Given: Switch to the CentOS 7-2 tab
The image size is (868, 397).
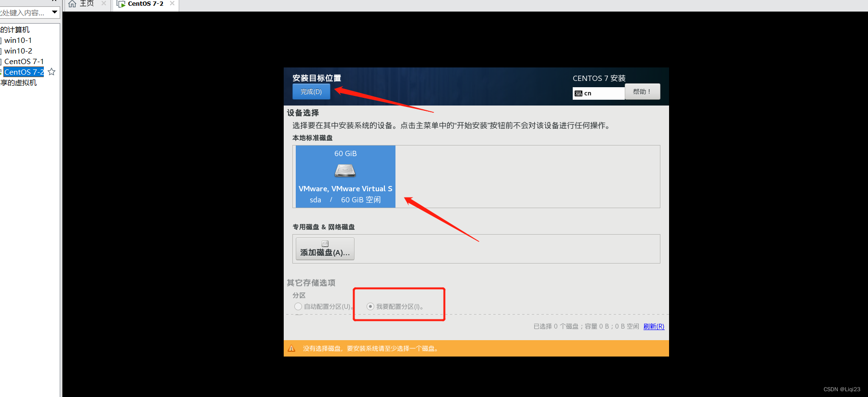Looking at the screenshot, I should coord(145,4).
